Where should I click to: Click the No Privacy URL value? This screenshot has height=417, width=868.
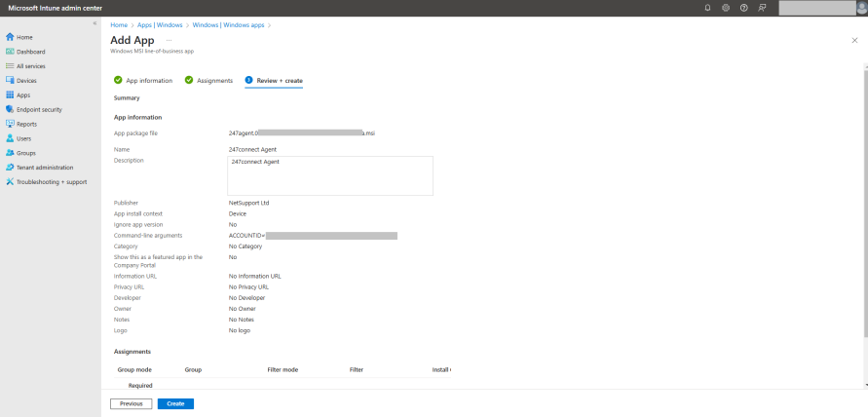coord(248,286)
